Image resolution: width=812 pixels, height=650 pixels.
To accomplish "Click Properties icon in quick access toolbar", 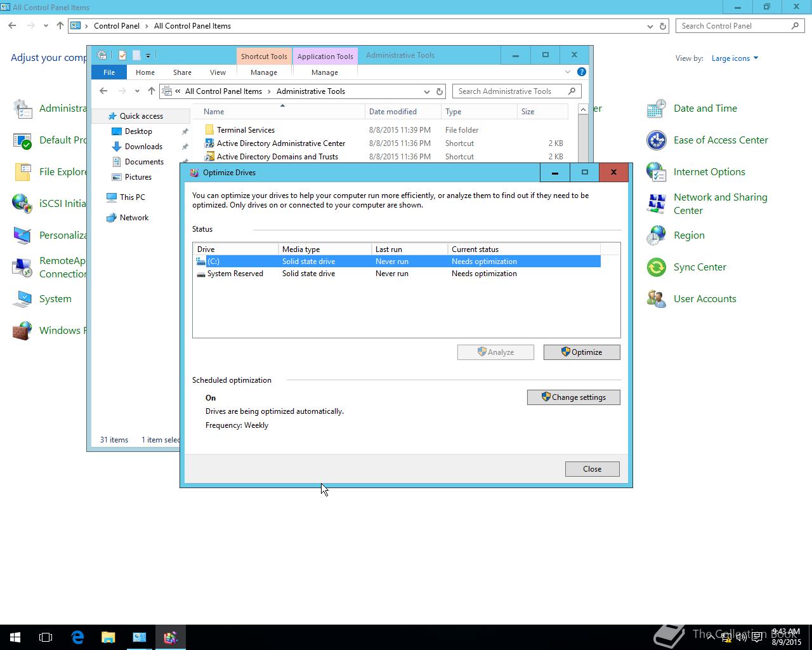I will [122, 55].
